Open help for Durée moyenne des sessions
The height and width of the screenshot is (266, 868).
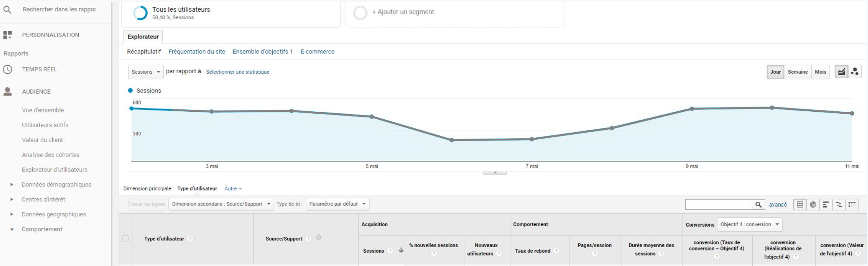(x=661, y=253)
